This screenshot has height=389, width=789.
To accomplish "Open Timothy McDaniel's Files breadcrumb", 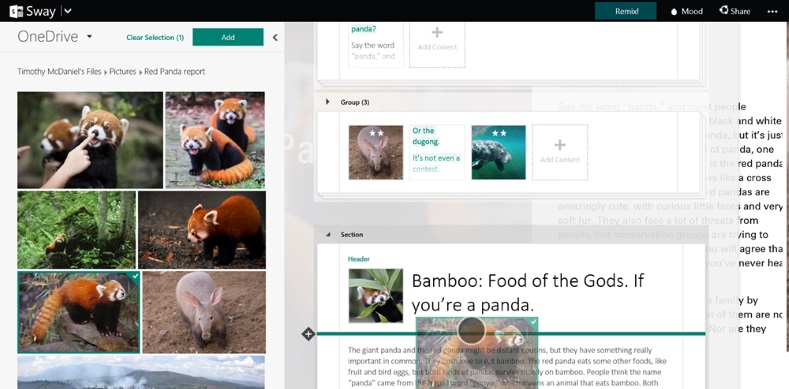I will 59,71.
